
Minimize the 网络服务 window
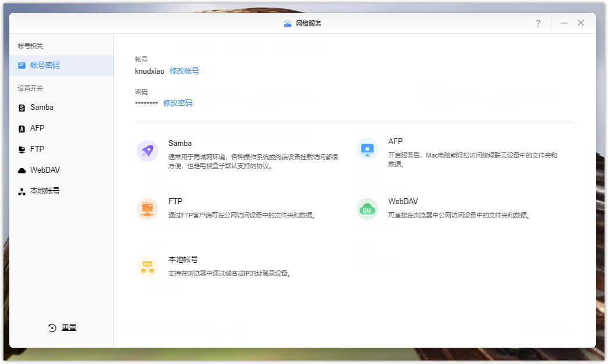pos(564,23)
